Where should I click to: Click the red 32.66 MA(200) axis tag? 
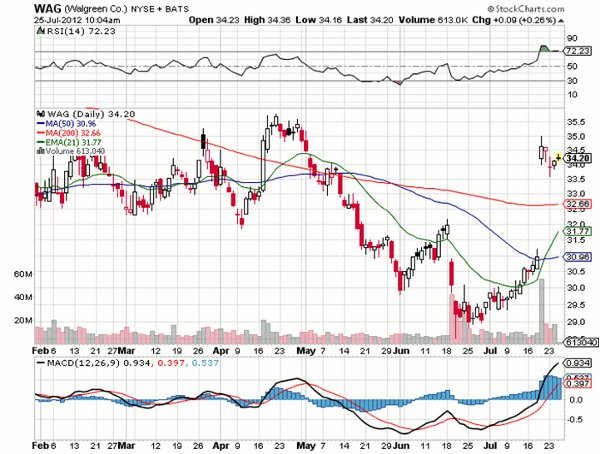578,204
